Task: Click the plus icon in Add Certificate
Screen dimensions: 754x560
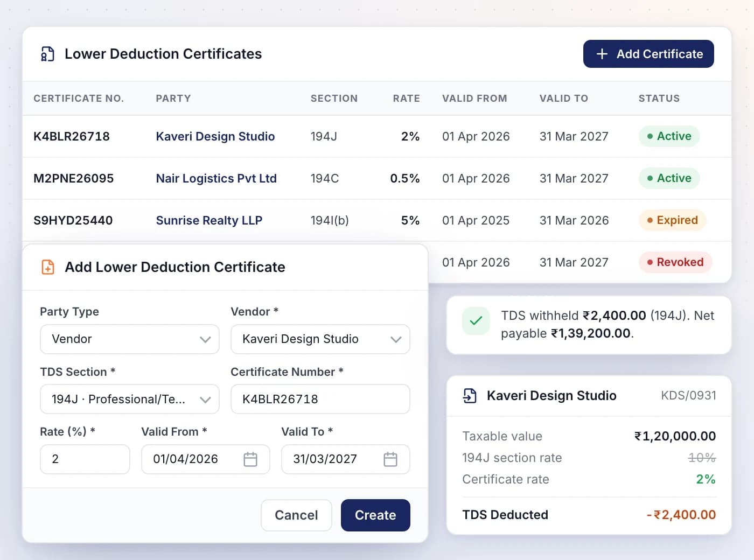Action: (x=602, y=54)
